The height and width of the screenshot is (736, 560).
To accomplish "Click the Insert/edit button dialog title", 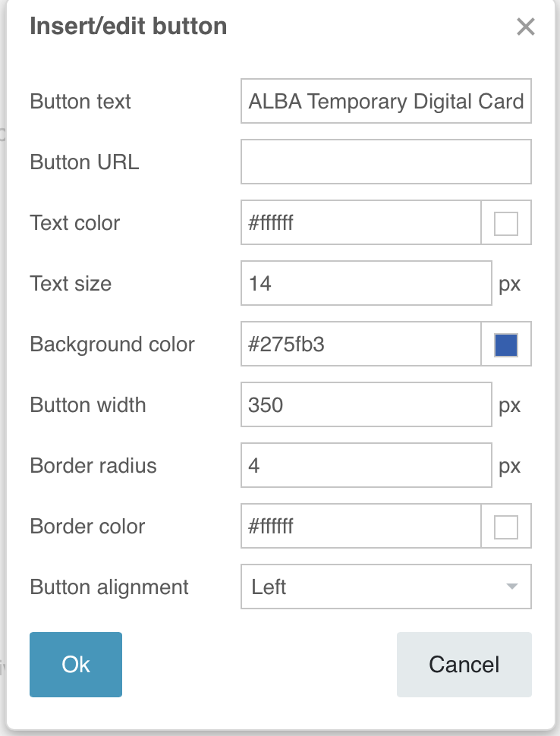I will (x=128, y=27).
